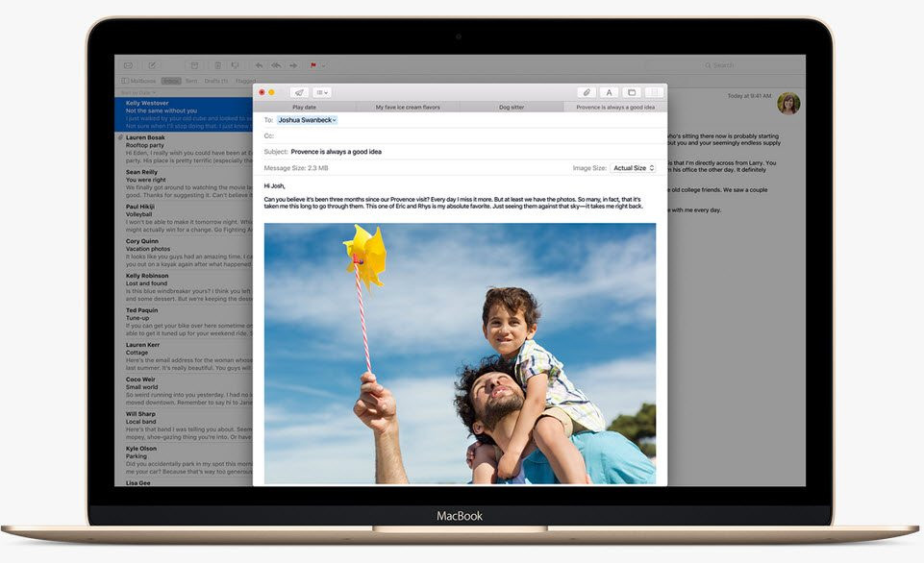The width and height of the screenshot is (924, 563).
Task: Open the Drafts mailbox showing one draft
Action: pos(217,81)
